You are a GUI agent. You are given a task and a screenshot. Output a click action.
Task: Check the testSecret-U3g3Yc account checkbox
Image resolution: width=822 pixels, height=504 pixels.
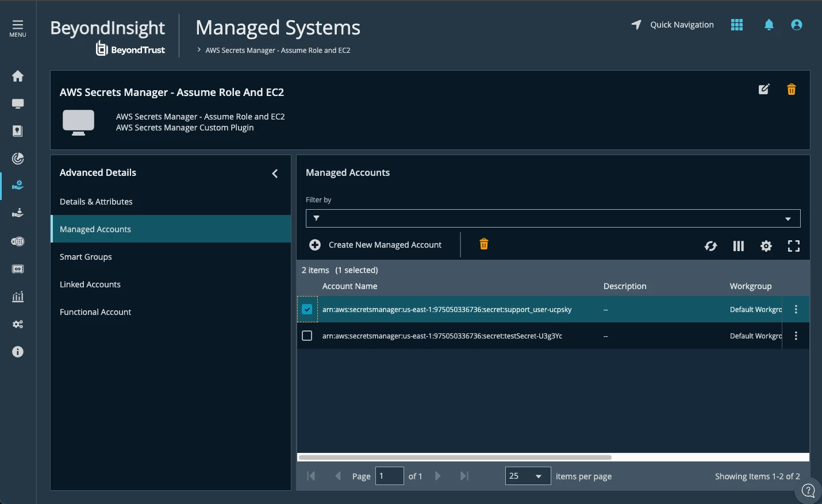(x=307, y=336)
